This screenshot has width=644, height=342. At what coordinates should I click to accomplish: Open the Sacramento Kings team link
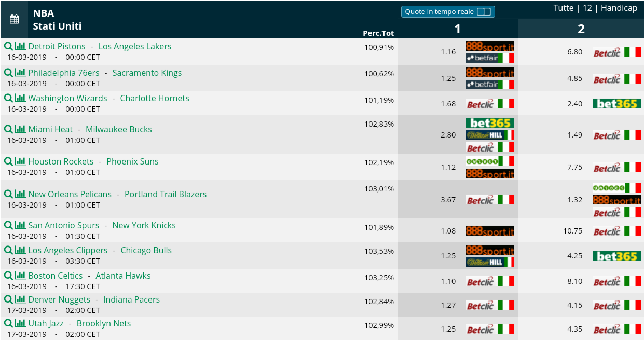147,73
